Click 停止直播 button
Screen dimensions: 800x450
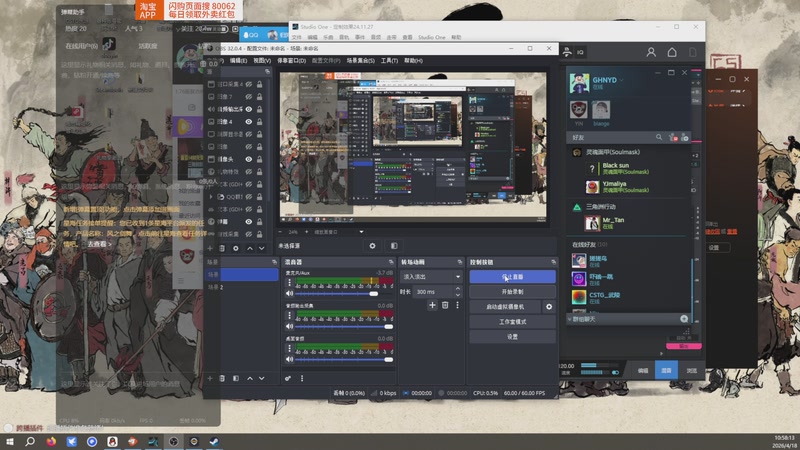[512, 277]
